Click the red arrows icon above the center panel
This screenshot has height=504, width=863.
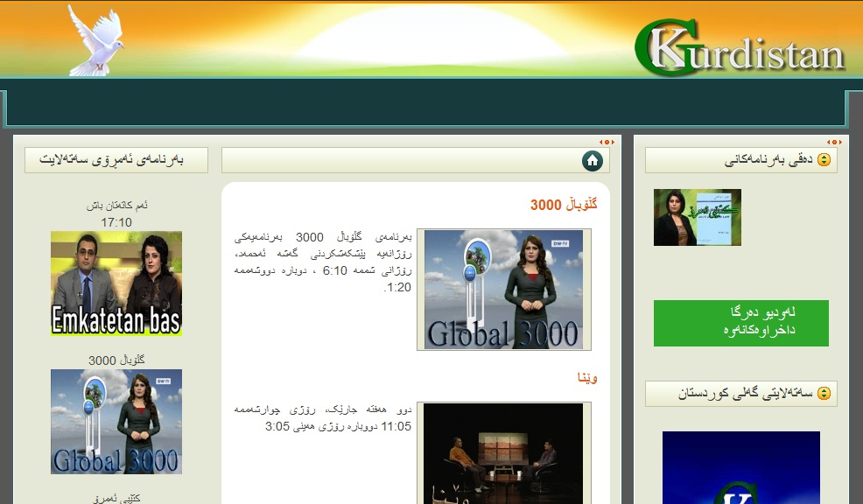[607, 142]
